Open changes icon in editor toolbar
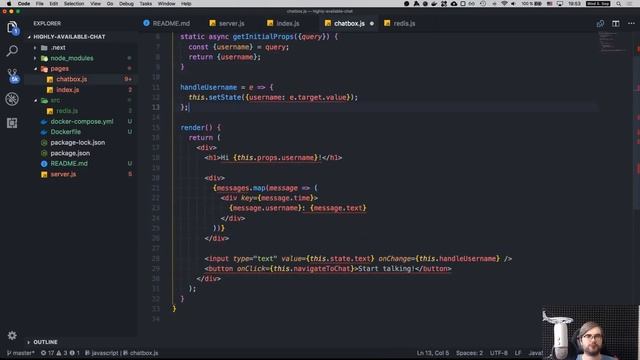This screenshot has width=640, height=360. point(600,24)
